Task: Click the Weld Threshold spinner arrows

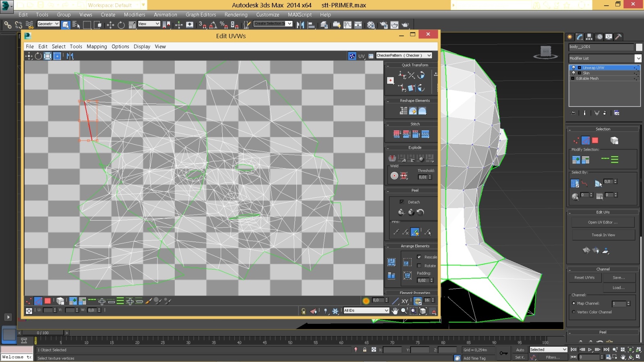Action: click(x=430, y=177)
